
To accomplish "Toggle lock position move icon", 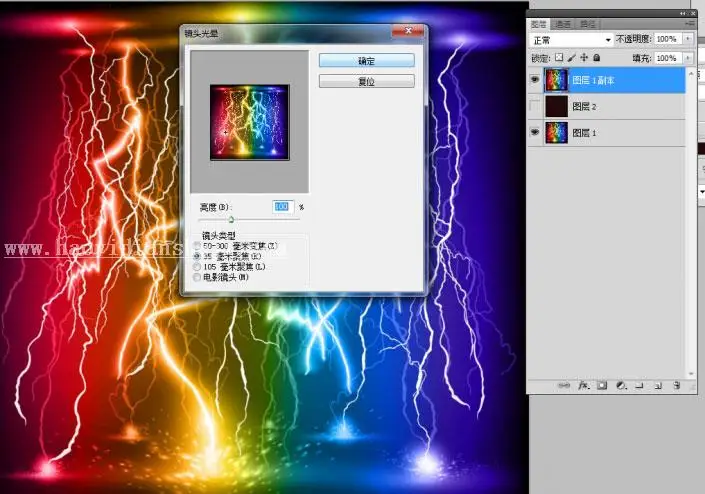I will click(x=584, y=58).
